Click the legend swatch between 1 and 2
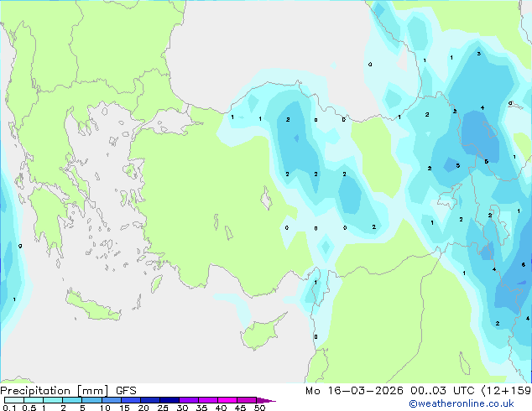Viewport: 532px width, 411px height. 53,400
